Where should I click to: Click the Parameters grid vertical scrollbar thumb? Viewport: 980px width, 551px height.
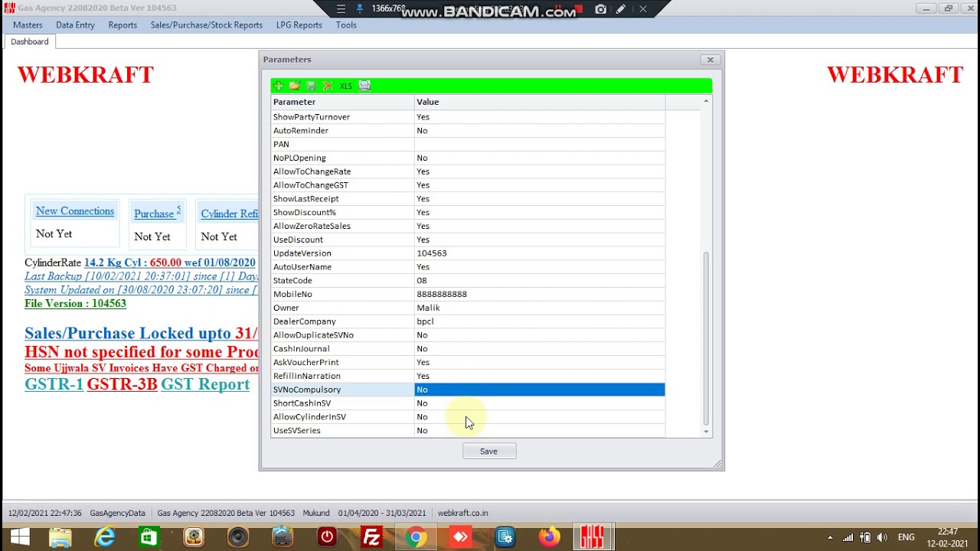(x=706, y=338)
